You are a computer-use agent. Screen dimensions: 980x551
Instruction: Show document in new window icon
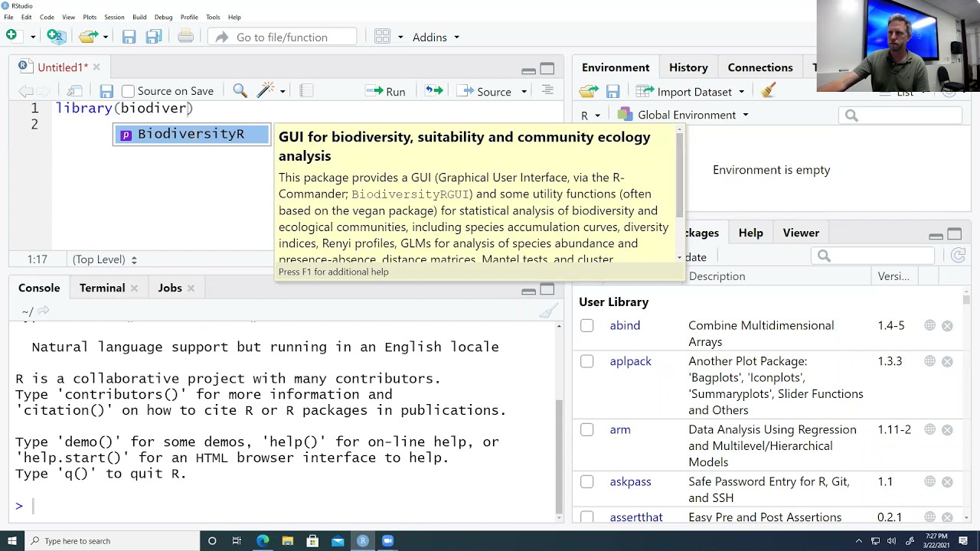75,91
